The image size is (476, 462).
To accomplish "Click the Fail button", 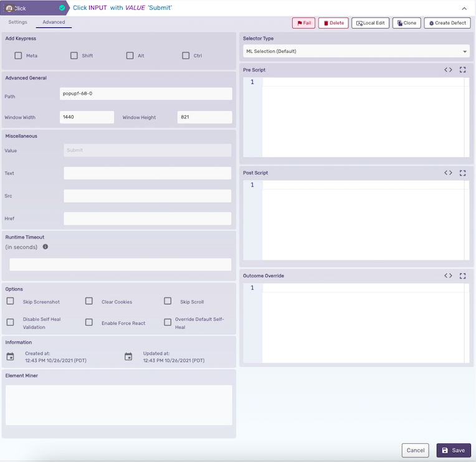I will point(303,23).
